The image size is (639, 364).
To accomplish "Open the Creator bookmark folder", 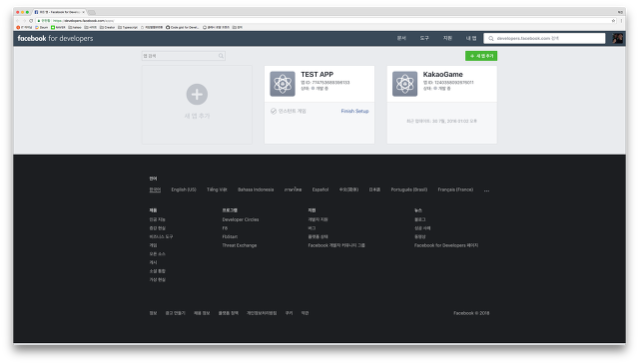I will (x=108, y=27).
